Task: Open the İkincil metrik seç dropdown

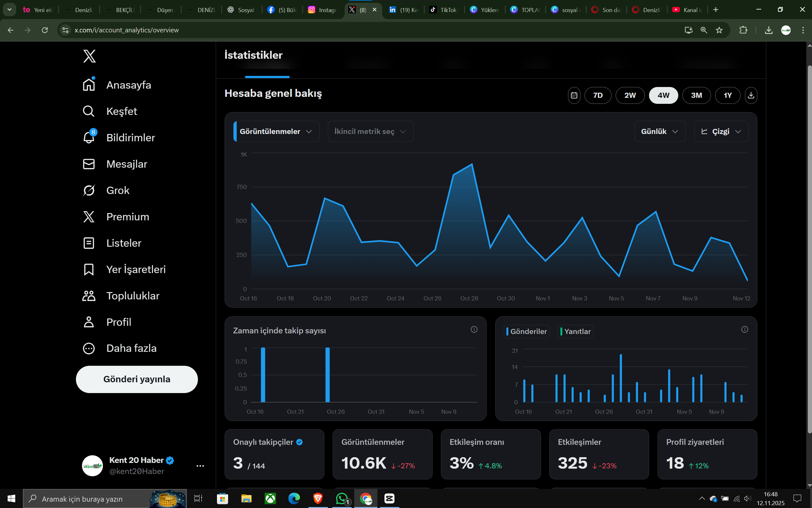Action: (x=370, y=131)
